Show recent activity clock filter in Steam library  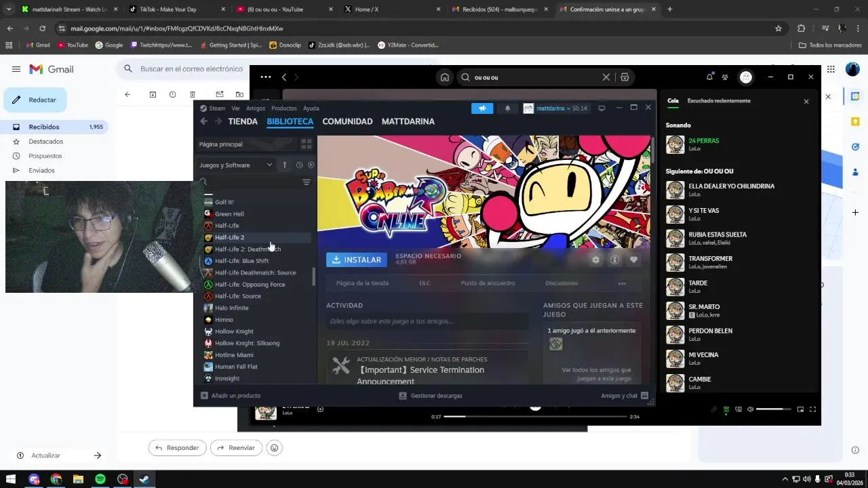[x=299, y=165]
